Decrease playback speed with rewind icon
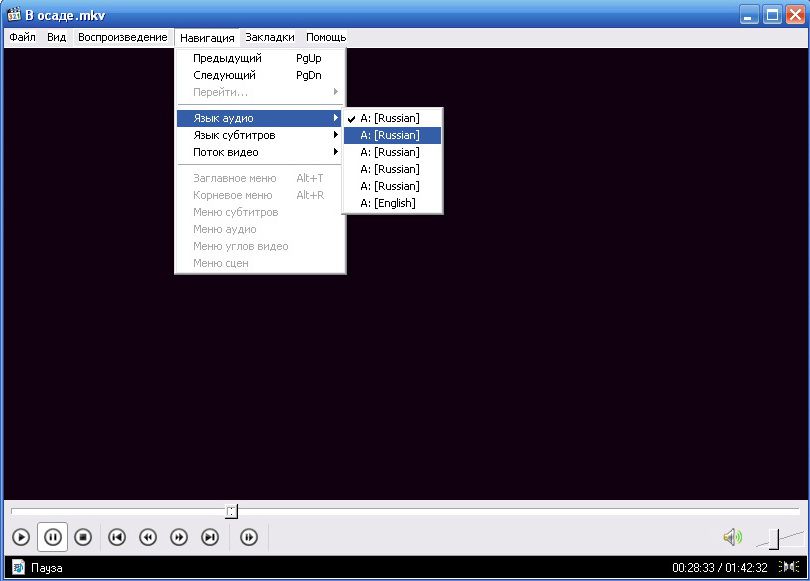The image size is (810, 581). (148, 537)
